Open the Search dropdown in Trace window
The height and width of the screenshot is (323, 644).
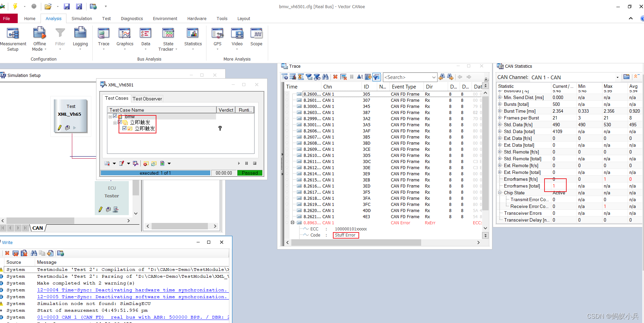(x=433, y=77)
